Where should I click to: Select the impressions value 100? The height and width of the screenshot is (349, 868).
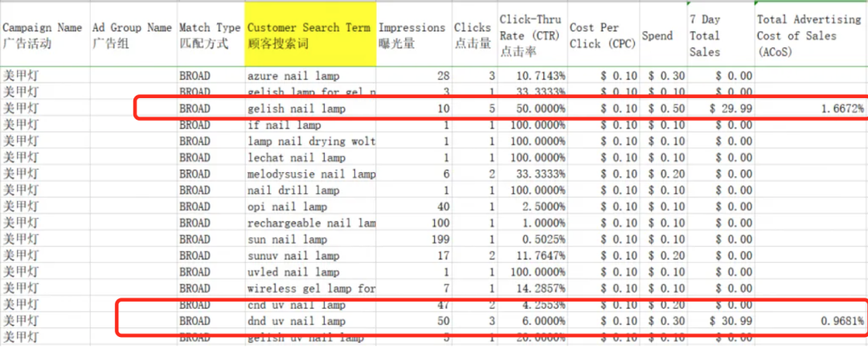[x=414, y=224]
